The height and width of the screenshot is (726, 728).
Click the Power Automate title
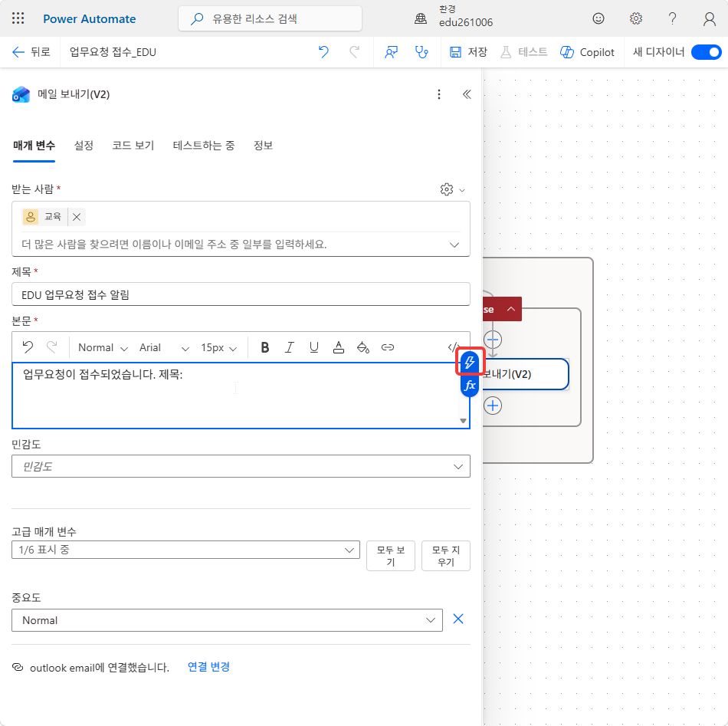(x=90, y=19)
